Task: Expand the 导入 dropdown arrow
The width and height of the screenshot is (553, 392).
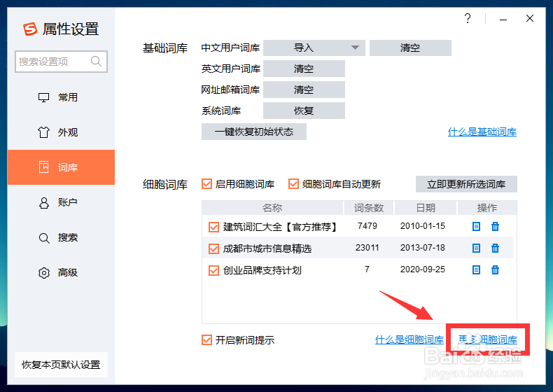Action: [355, 48]
